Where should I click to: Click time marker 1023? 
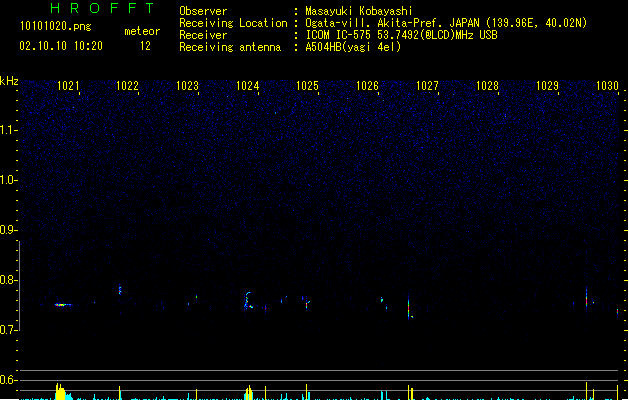(187, 86)
